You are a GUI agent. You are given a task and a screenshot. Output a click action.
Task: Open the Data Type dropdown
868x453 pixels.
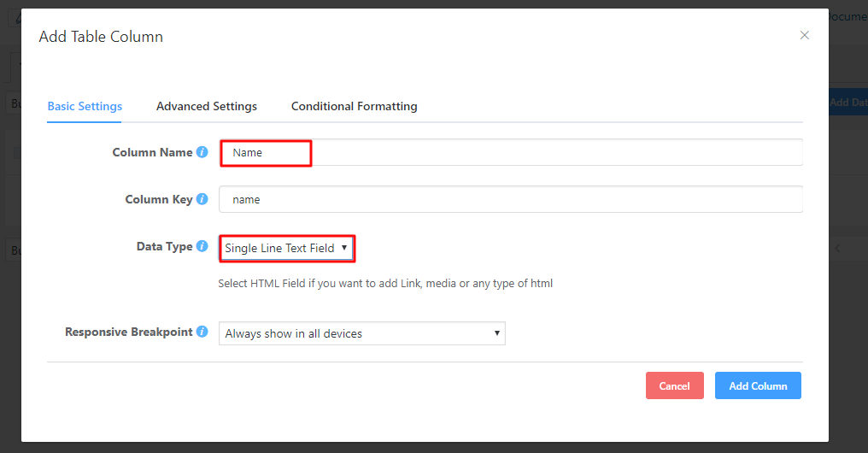tap(286, 249)
